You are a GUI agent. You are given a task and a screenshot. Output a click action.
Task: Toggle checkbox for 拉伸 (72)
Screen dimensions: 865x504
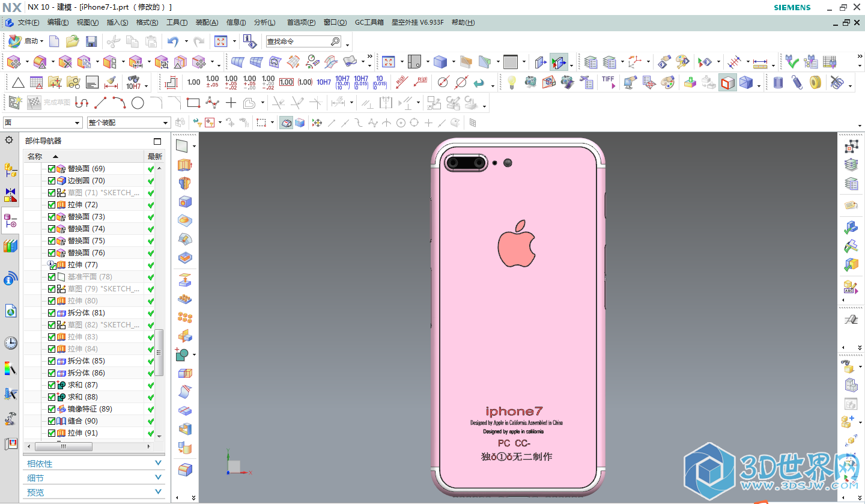pos(52,205)
